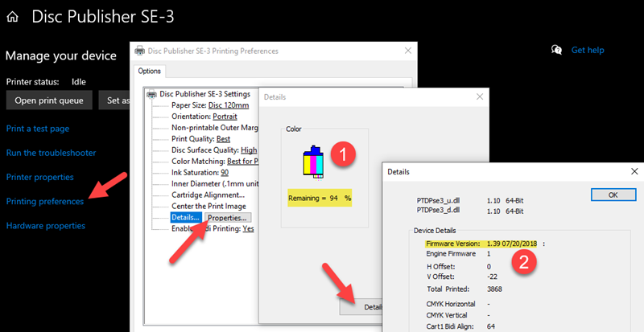Click the Total Printed 3868 value
The image size is (644, 332).
494,289
